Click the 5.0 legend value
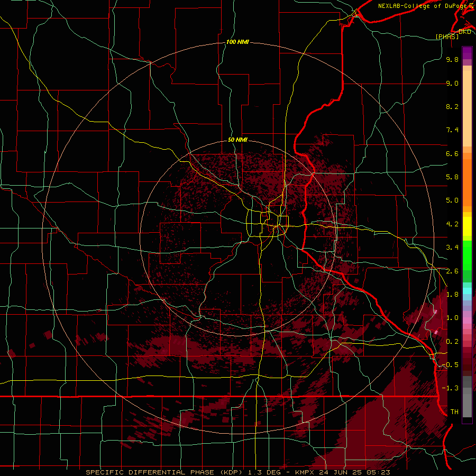 tap(452, 200)
